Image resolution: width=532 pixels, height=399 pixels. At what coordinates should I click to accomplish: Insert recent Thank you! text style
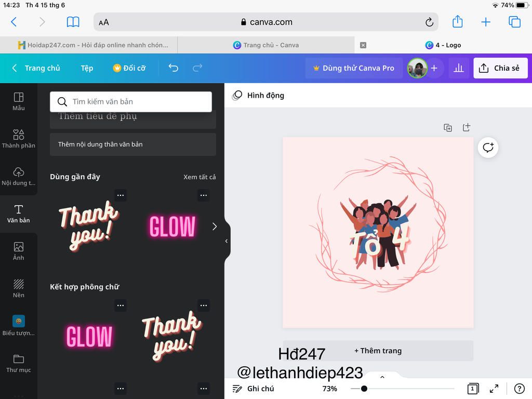pyautogui.click(x=88, y=225)
